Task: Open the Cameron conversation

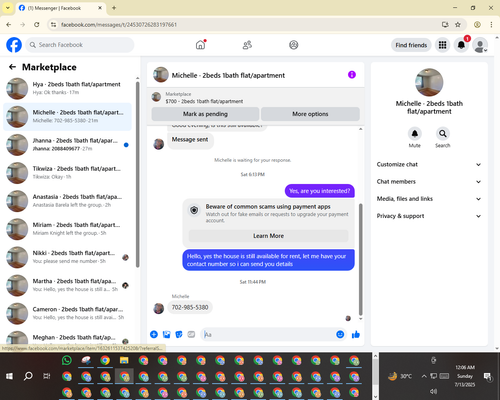Action: coord(67,313)
